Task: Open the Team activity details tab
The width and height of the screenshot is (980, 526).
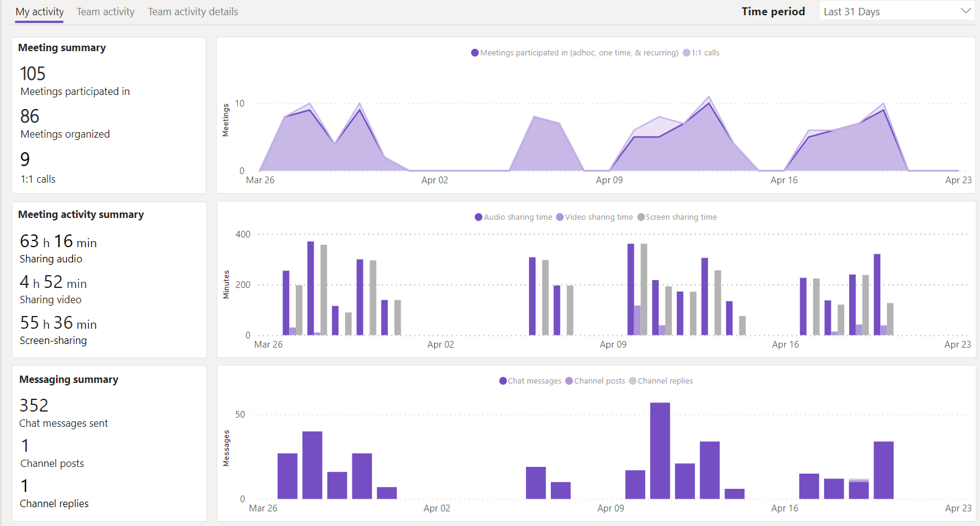Action: click(x=193, y=12)
